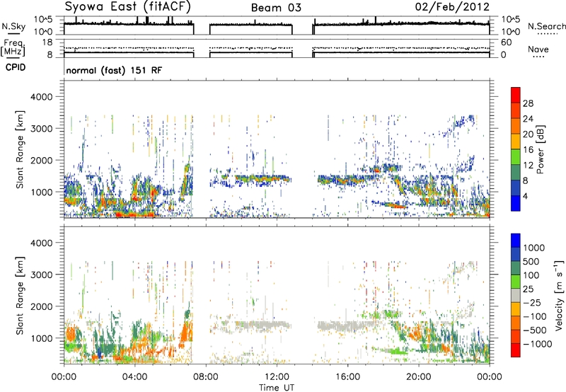Click '4000' on the power panel axis
Image resolution: width=566 pixels, height=392 pixels.
click(x=41, y=97)
